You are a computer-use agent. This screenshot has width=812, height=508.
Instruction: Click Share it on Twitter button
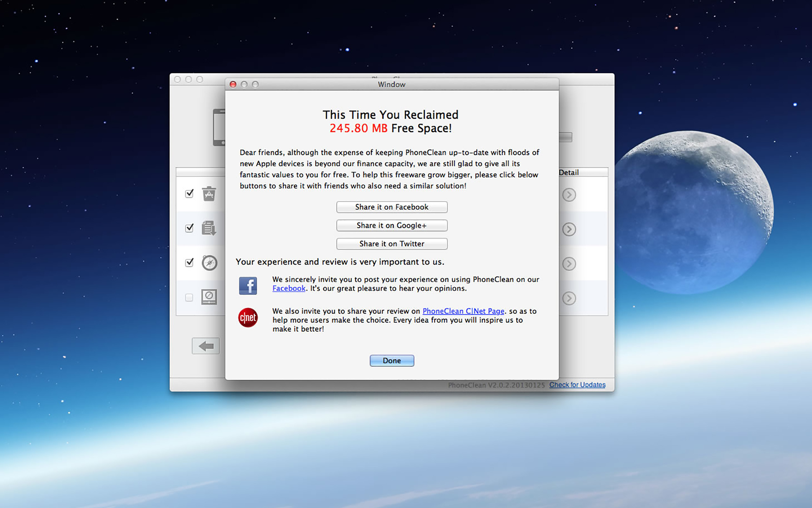(392, 244)
